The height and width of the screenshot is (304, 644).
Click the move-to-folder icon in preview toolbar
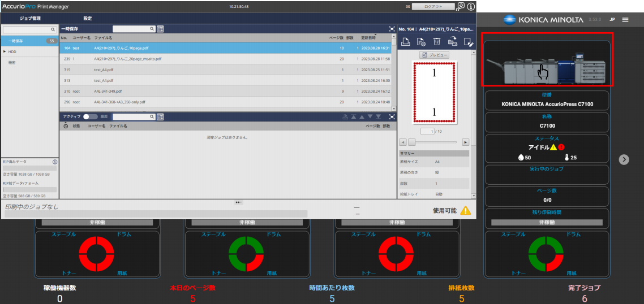(x=453, y=41)
